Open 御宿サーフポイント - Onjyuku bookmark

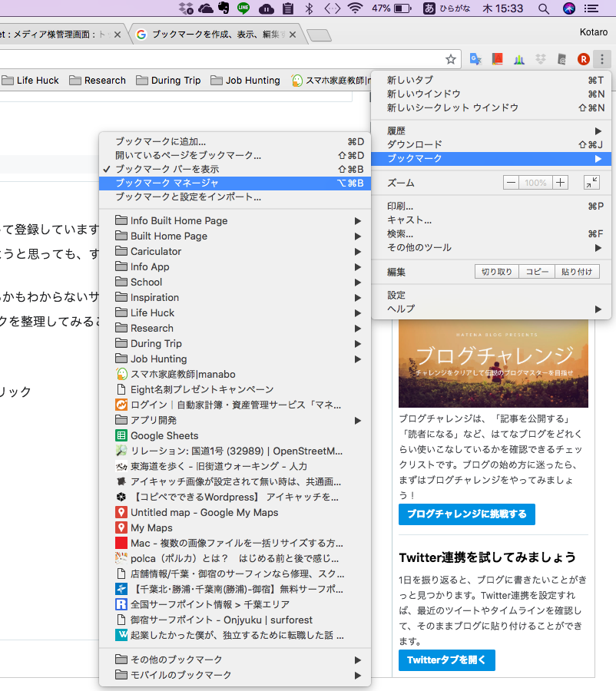235,620
